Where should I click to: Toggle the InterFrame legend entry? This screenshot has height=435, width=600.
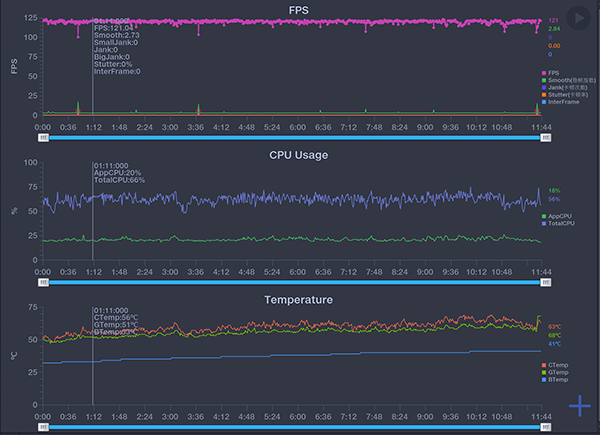[560, 101]
